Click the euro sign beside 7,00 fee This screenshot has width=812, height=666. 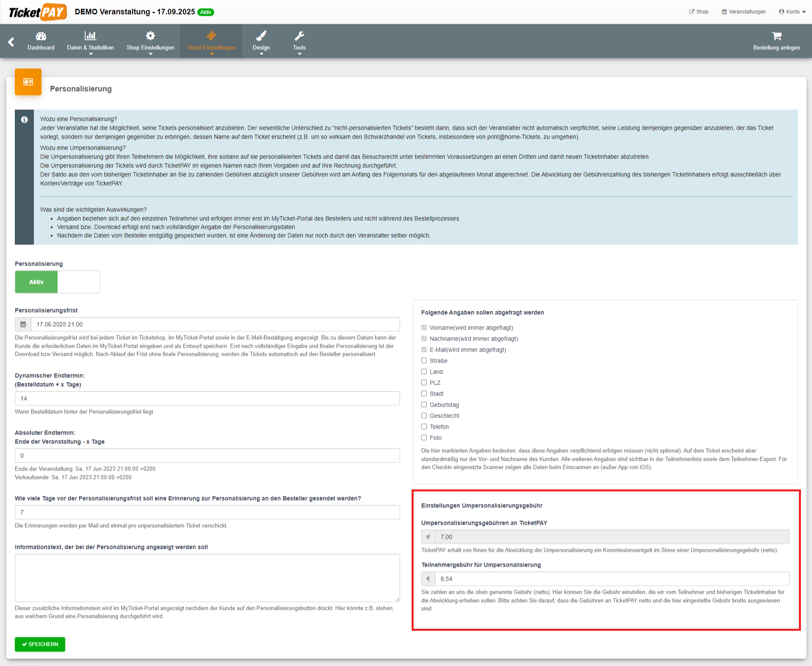(x=428, y=537)
